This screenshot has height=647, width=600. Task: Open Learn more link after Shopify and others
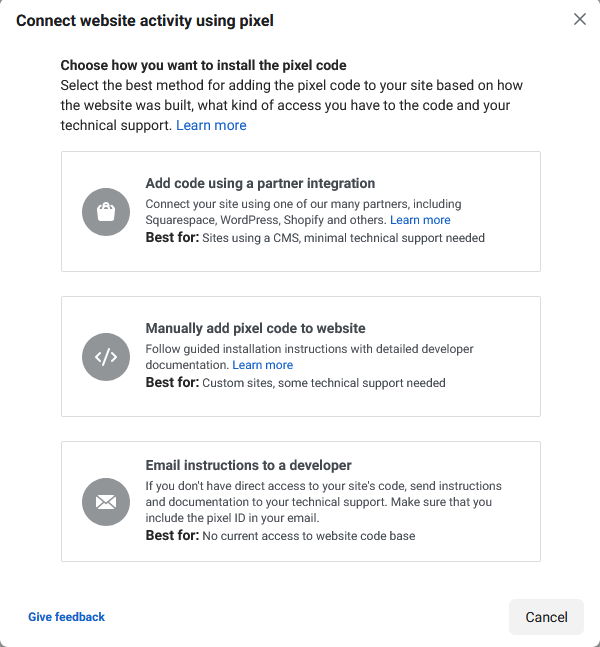420,220
